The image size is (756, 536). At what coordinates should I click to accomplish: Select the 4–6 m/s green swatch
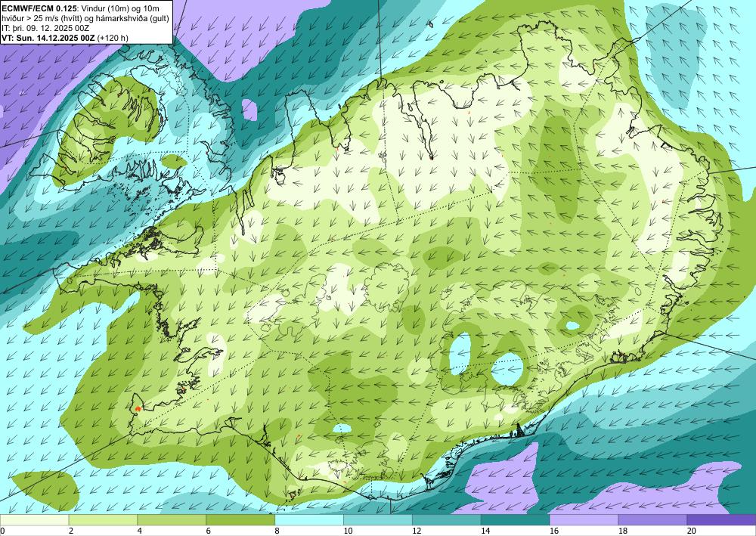tap(172, 520)
